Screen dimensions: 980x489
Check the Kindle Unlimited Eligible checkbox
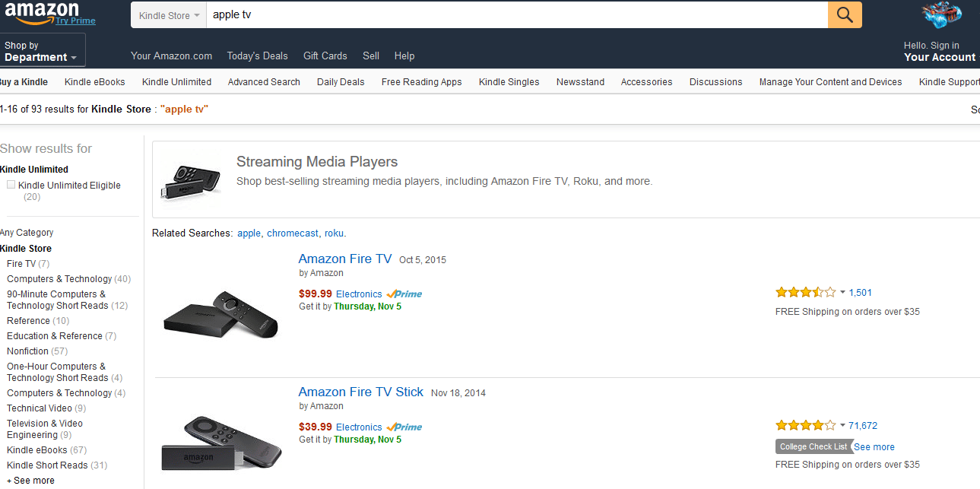(x=11, y=185)
